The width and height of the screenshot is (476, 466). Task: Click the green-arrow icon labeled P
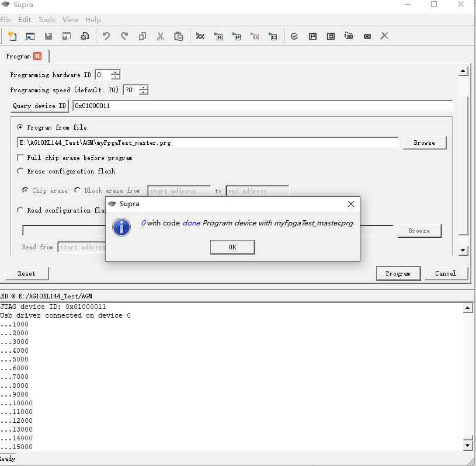click(237, 36)
